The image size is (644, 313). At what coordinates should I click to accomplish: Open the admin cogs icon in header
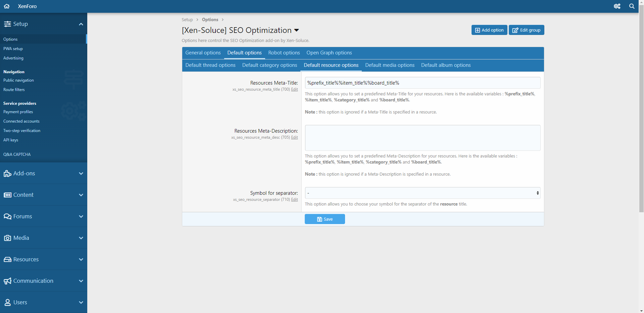click(x=617, y=6)
